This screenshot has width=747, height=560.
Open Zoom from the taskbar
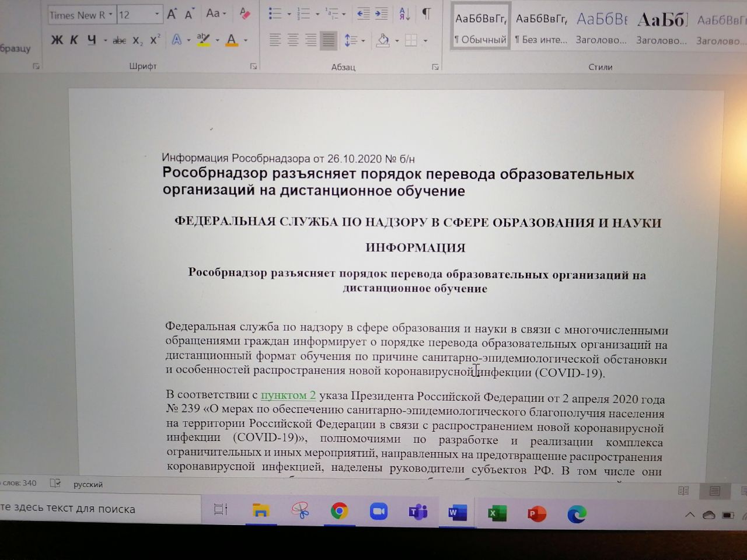[379, 512]
